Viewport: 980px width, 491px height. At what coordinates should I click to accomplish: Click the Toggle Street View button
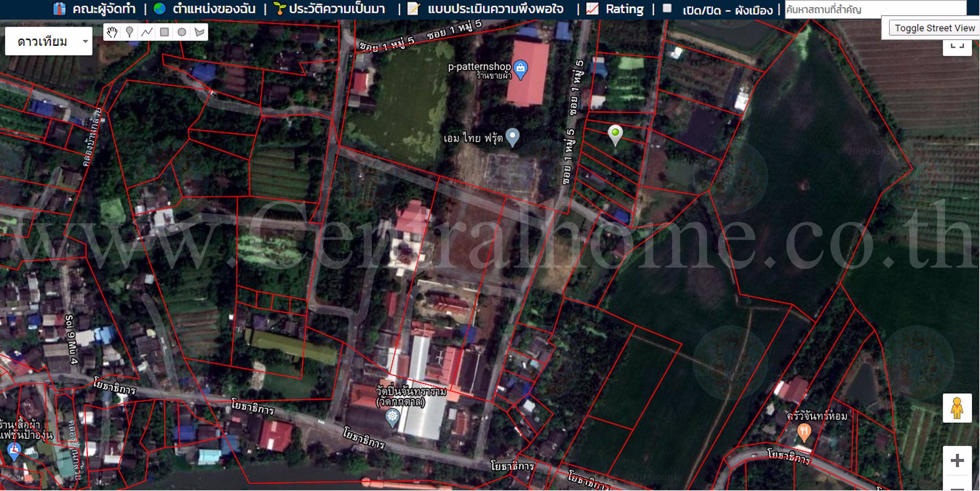pyautogui.click(x=934, y=28)
